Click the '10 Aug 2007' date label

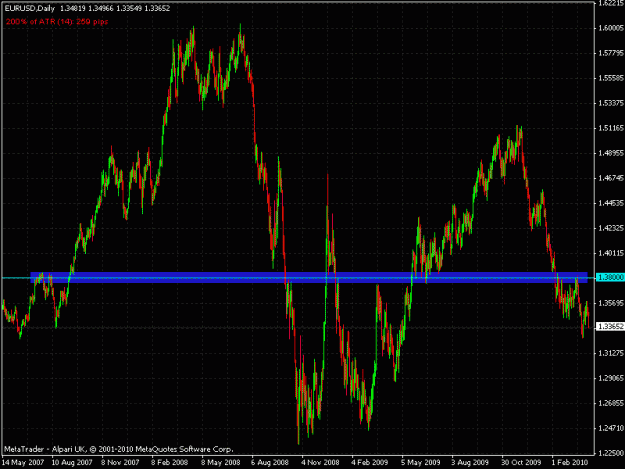tap(72, 462)
